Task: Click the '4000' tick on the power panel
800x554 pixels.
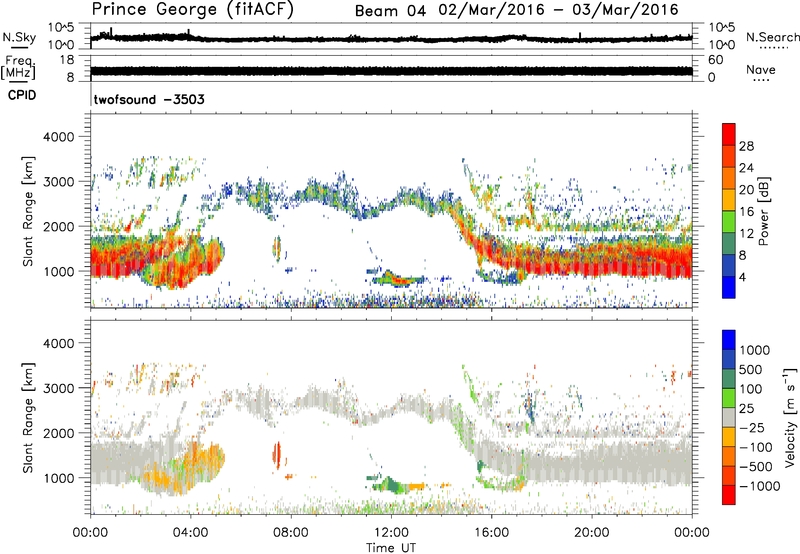Action: point(58,137)
